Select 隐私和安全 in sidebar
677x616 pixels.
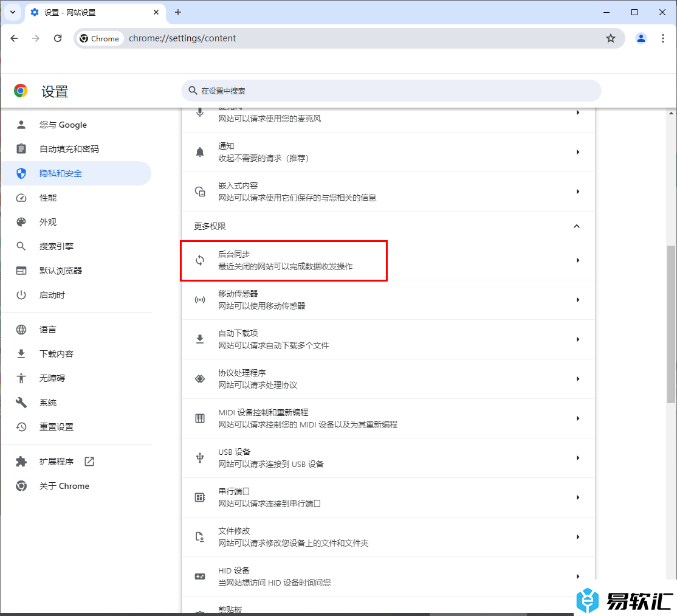point(76,173)
